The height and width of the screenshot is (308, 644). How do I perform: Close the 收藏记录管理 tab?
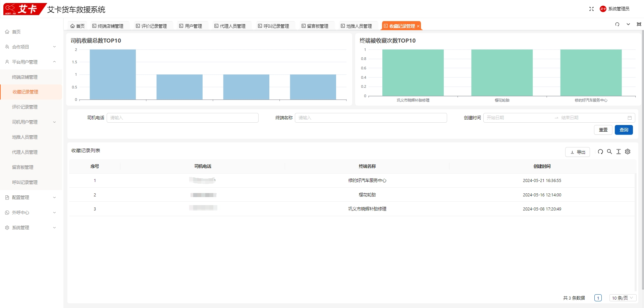click(418, 26)
